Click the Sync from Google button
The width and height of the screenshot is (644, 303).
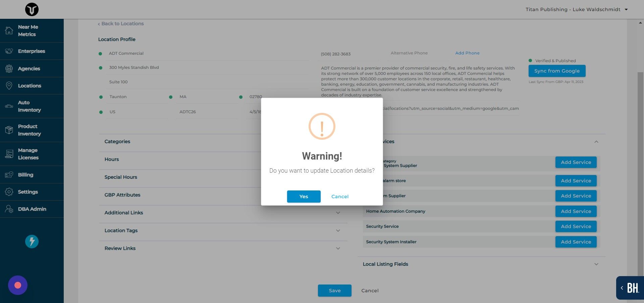(557, 71)
